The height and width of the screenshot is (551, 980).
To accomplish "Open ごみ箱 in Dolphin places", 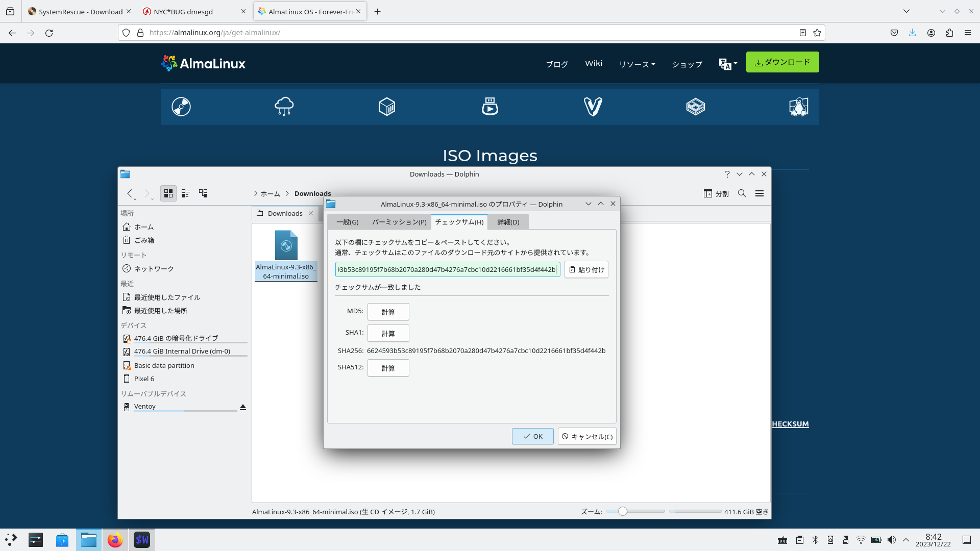I will (x=184, y=240).
